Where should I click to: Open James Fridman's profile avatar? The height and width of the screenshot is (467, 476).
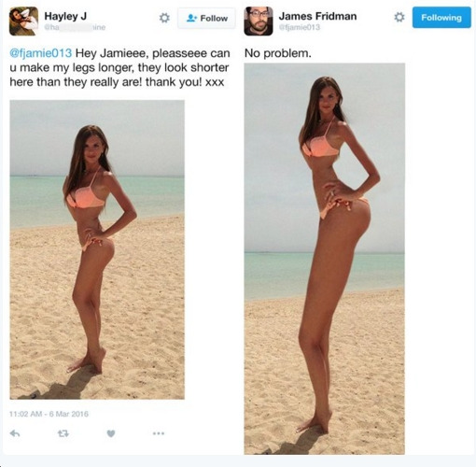click(x=259, y=21)
